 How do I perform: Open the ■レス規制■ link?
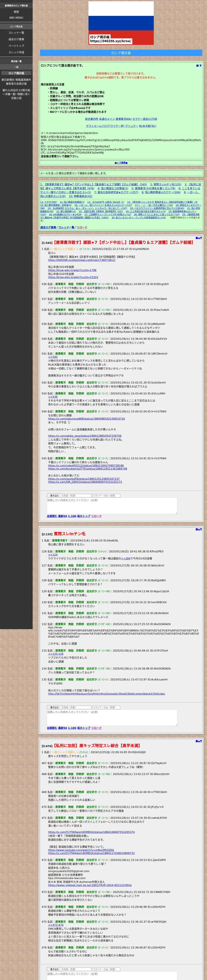[x=121, y=163]
